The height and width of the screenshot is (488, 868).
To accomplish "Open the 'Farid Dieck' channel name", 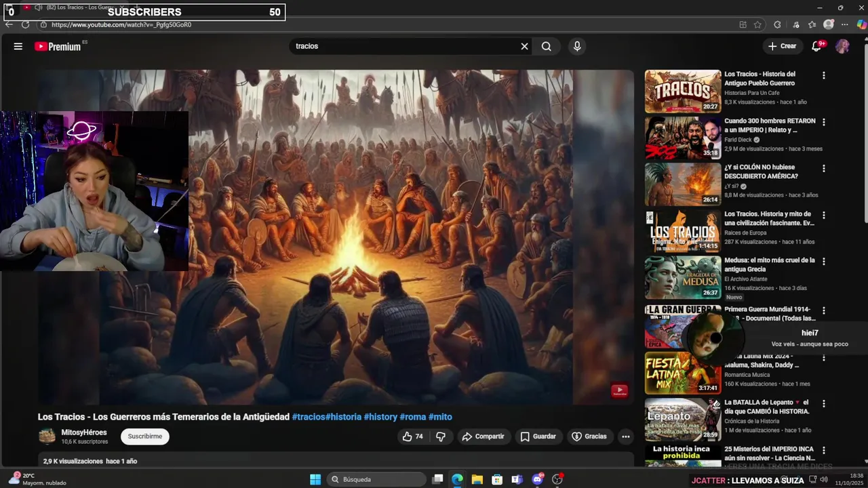I will [738, 140].
